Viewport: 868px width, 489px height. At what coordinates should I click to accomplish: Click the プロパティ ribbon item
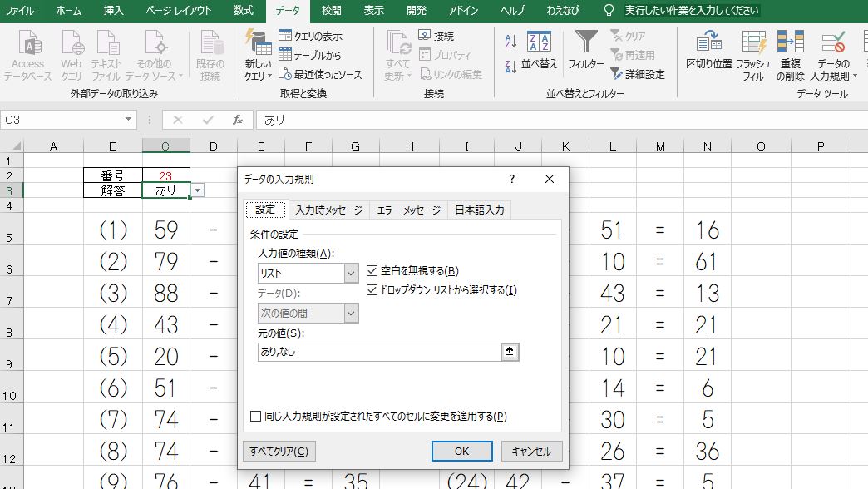(445, 55)
